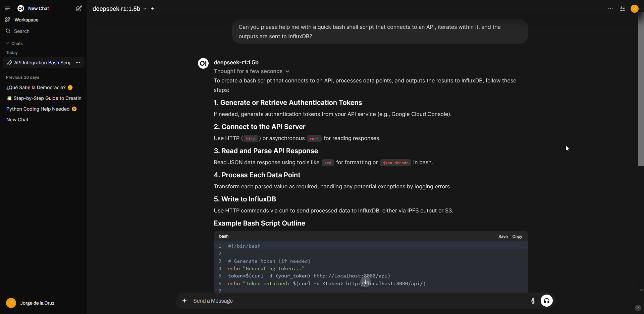Click the 'bash' language label of code block

tap(224, 236)
